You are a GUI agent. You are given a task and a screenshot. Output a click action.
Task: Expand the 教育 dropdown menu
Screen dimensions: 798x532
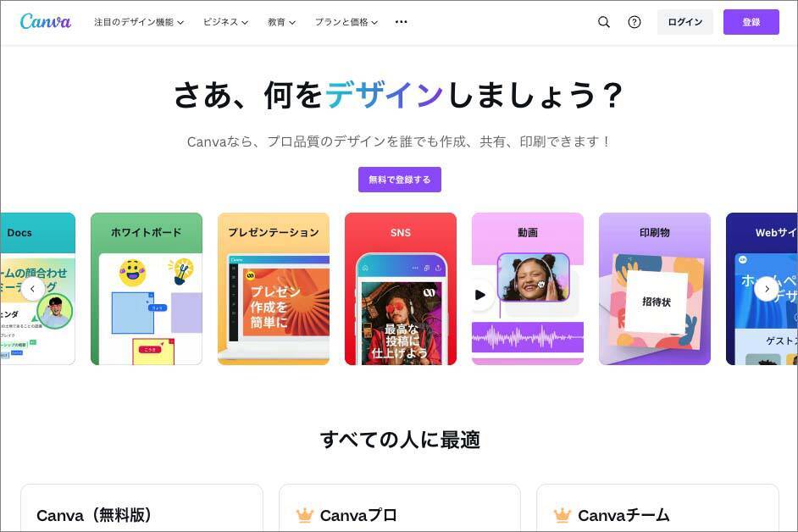point(281,22)
